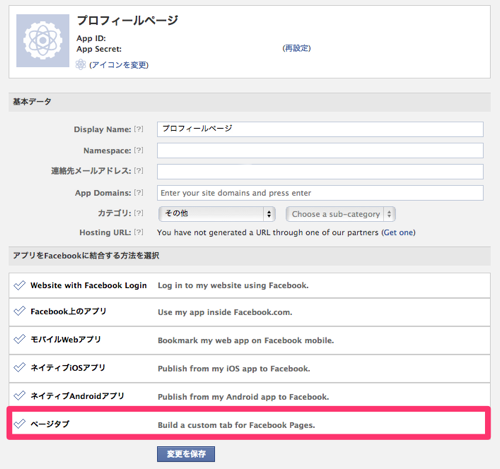Open the アイコンを変更 link

(x=119, y=65)
